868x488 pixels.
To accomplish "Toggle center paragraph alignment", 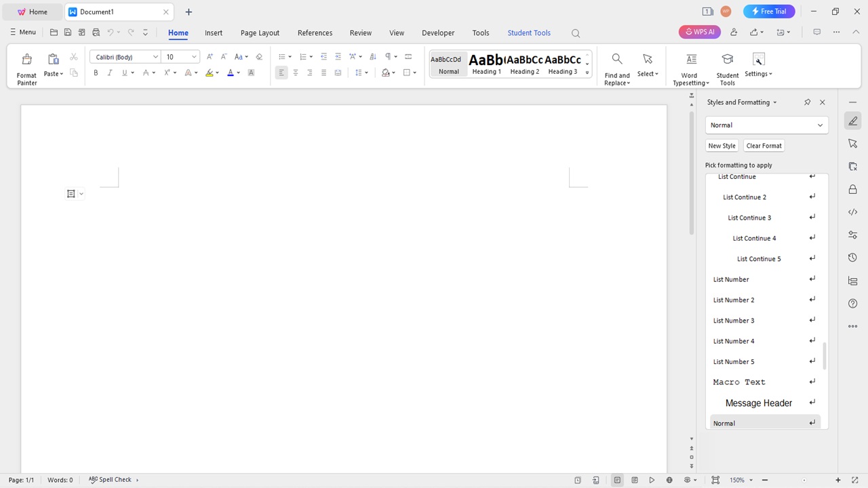I will 296,73.
